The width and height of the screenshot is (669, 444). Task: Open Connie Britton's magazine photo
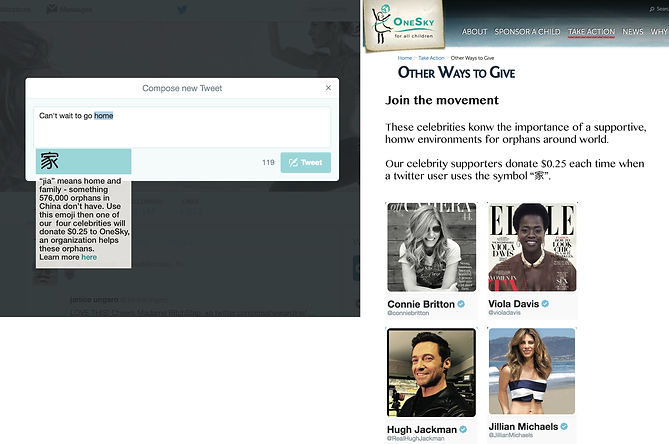coord(432,247)
